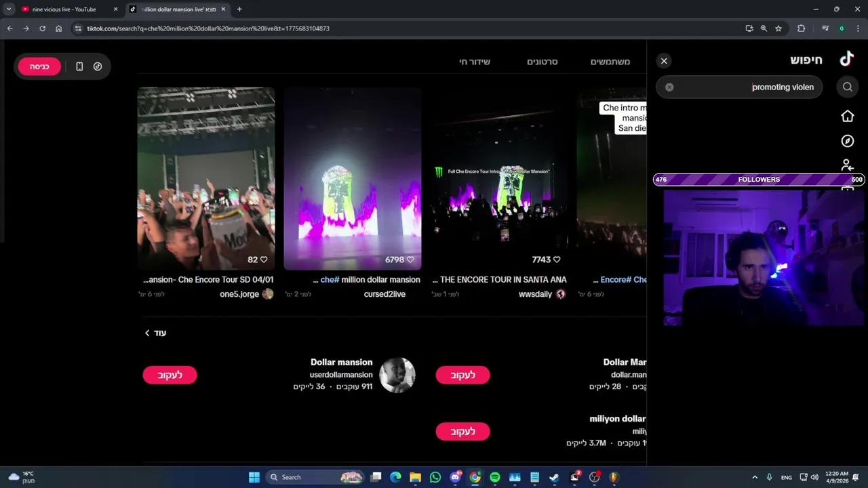This screenshot has width=868, height=488.
Task: Close the YouTube browser tab
Action: (x=115, y=9)
